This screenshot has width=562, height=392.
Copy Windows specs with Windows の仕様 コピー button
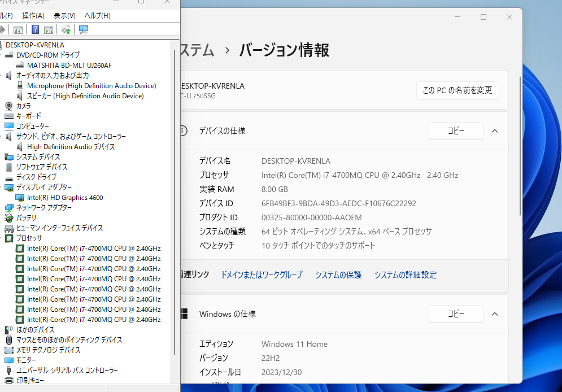pos(456,314)
